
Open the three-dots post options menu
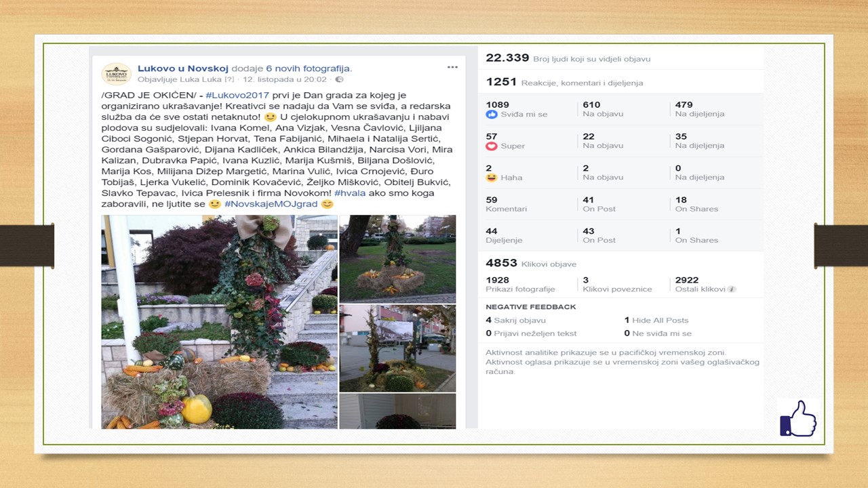pyautogui.click(x=452, y=67)
